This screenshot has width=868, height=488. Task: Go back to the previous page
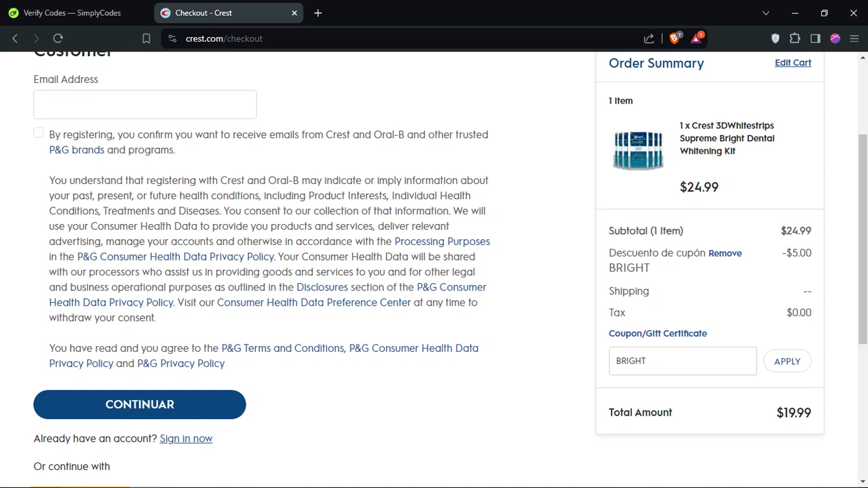coord(15,38)
